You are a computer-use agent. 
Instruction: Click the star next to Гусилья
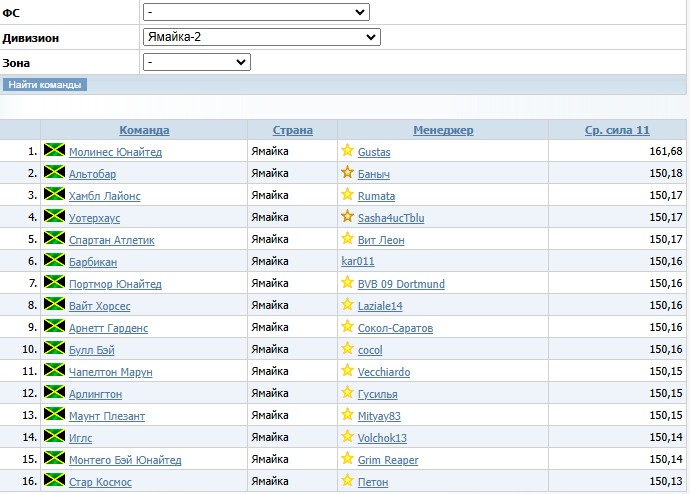[x=347, y=392]
